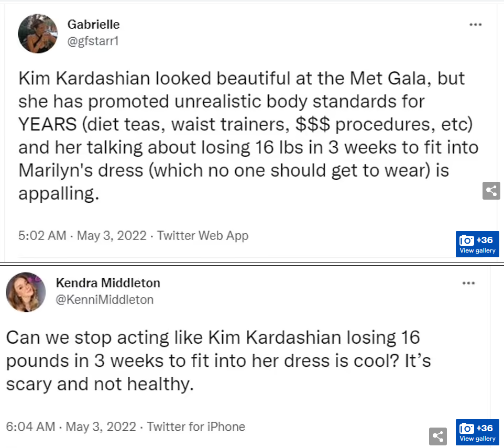The height and width of the screenshot is (448, 504).
Task: Click Gabrielle's profile picture
Action: [x=38, y=34]
